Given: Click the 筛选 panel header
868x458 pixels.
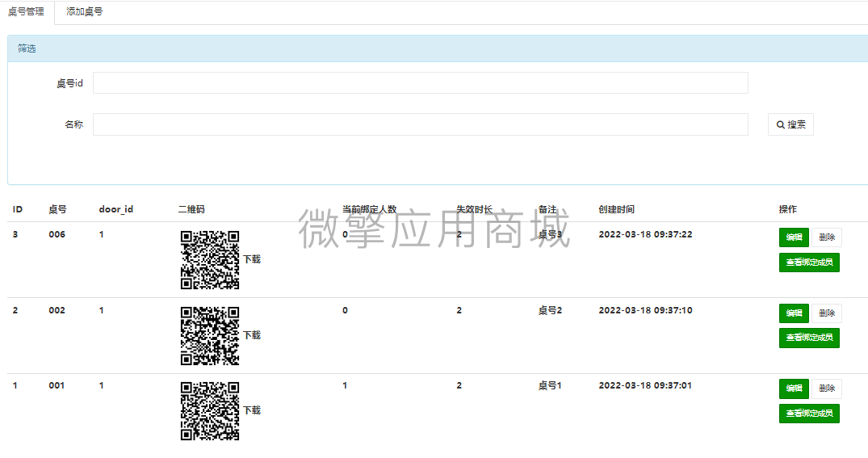Looking at the screenshot, I should (438, 48).
